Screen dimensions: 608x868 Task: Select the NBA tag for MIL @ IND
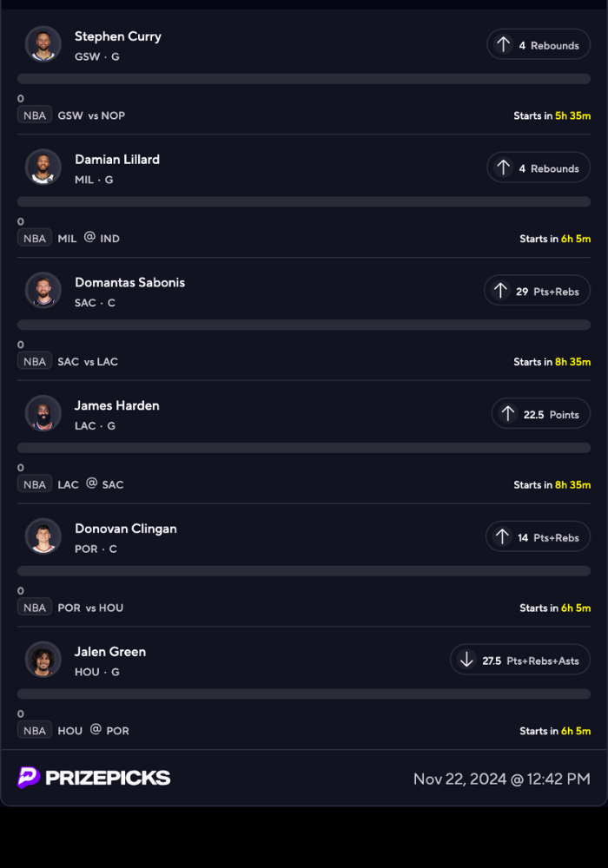point(35,239)
